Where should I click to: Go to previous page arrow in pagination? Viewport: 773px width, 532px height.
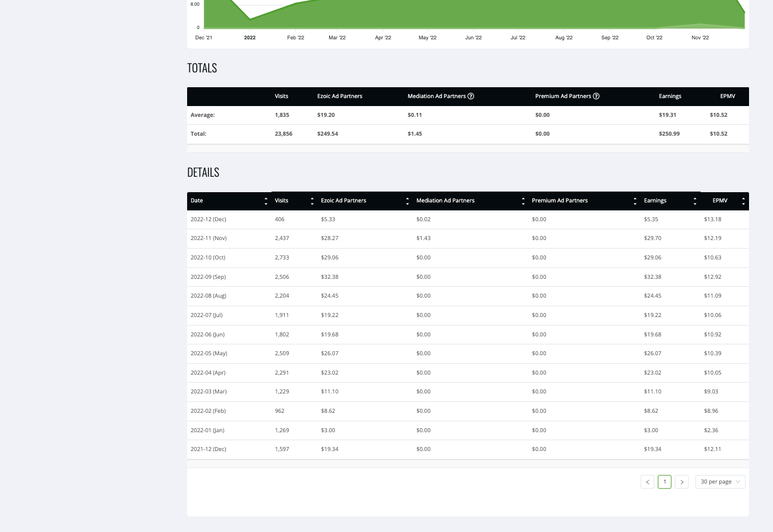click(x=647, y=482)
